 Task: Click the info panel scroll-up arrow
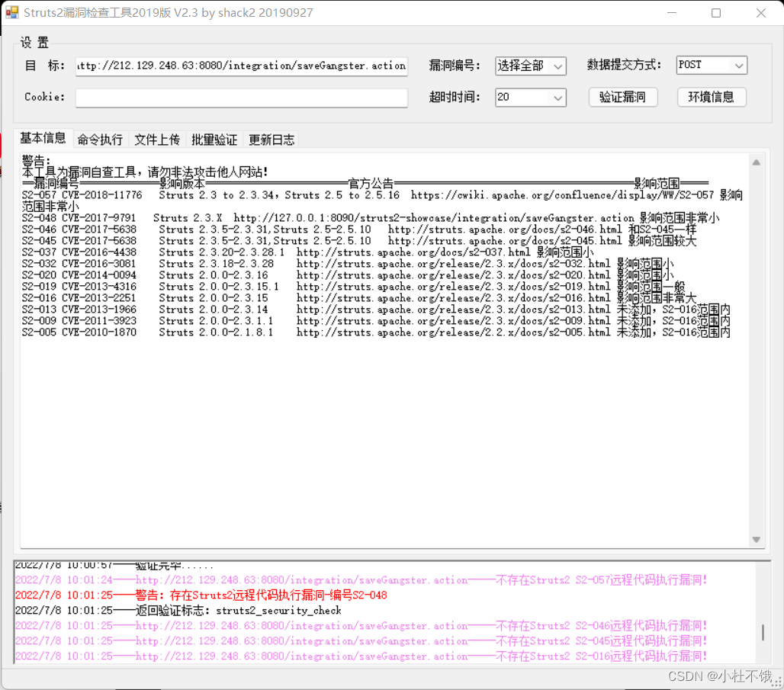(x=757, y=162)
